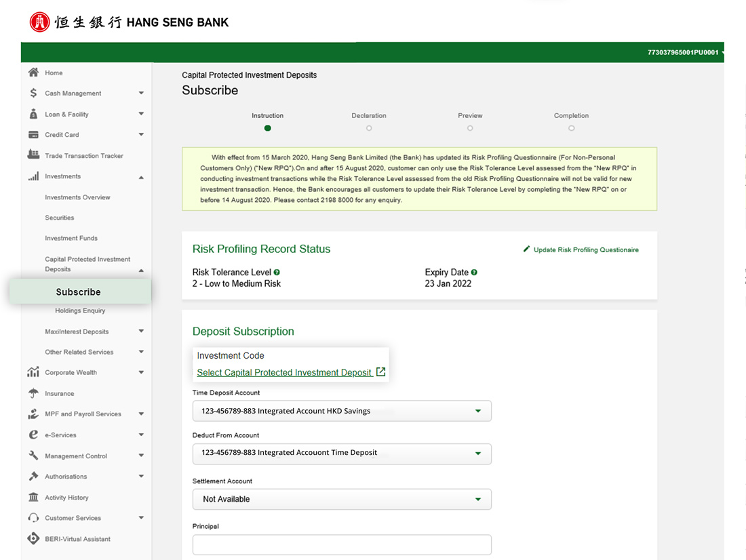Click the e-Services icon

33,435
